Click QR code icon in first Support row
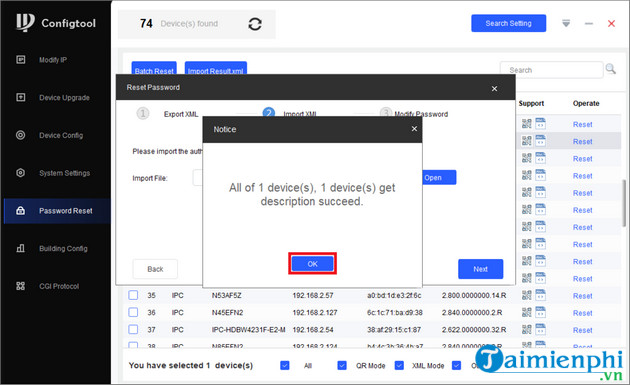 [526, 124]
